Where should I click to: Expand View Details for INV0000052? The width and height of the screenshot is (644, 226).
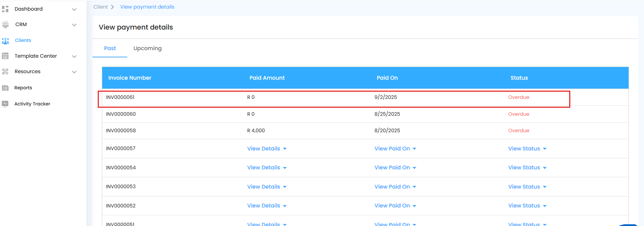267,206
